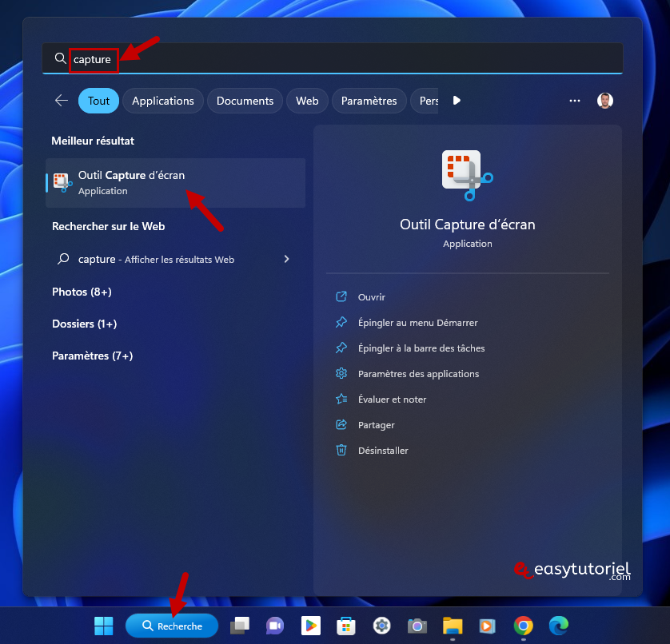Switch to the Paramètres filter tab
The height and width of the screenshot is (644, 670).
click(x=369, y=101)
